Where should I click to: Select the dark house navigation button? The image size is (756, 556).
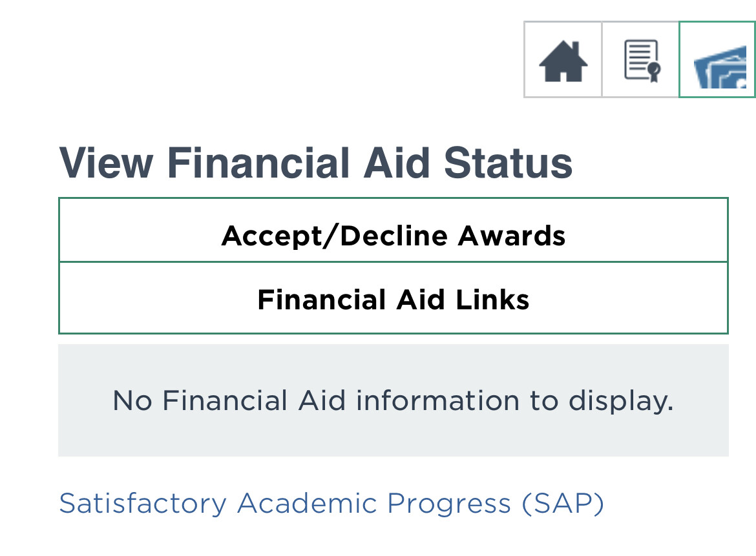pos(563,60)
